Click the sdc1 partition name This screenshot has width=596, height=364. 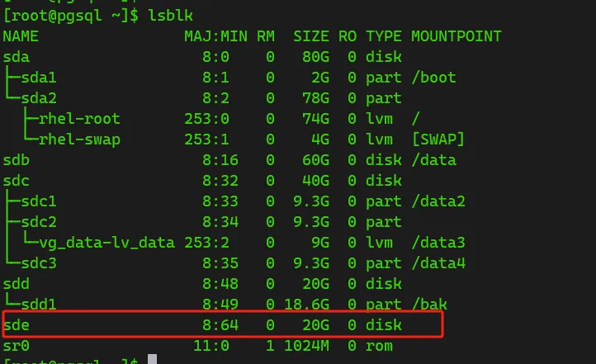39,201
